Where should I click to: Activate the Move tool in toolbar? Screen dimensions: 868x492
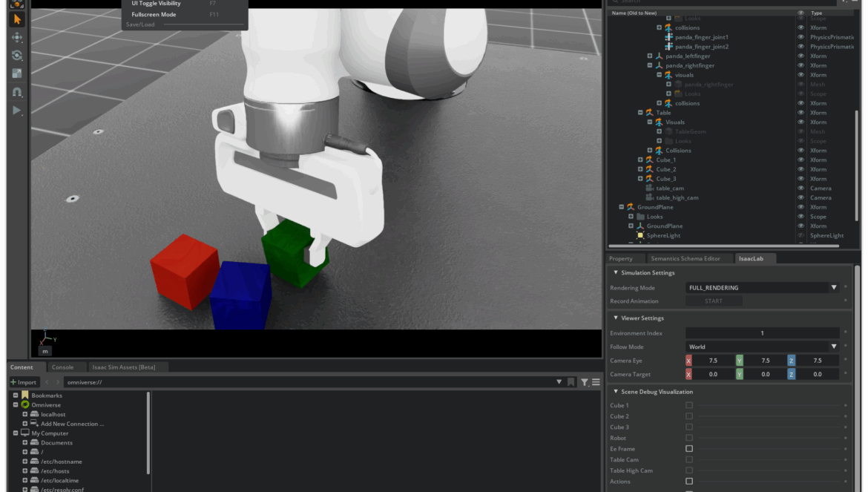click(x=16, y=38)
